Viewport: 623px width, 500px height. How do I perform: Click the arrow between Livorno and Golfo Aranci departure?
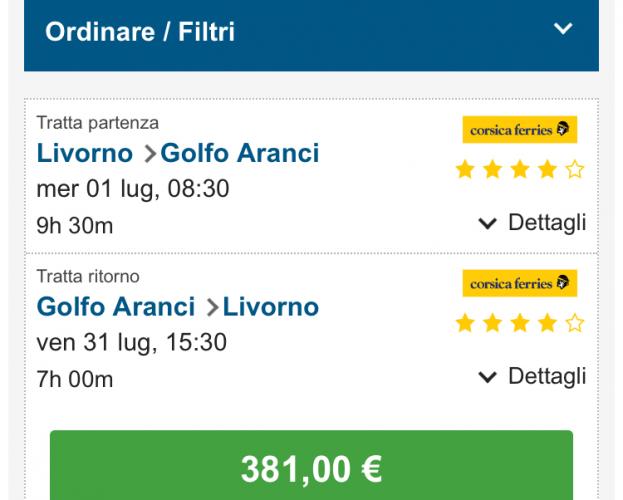(x=148, y=154)
